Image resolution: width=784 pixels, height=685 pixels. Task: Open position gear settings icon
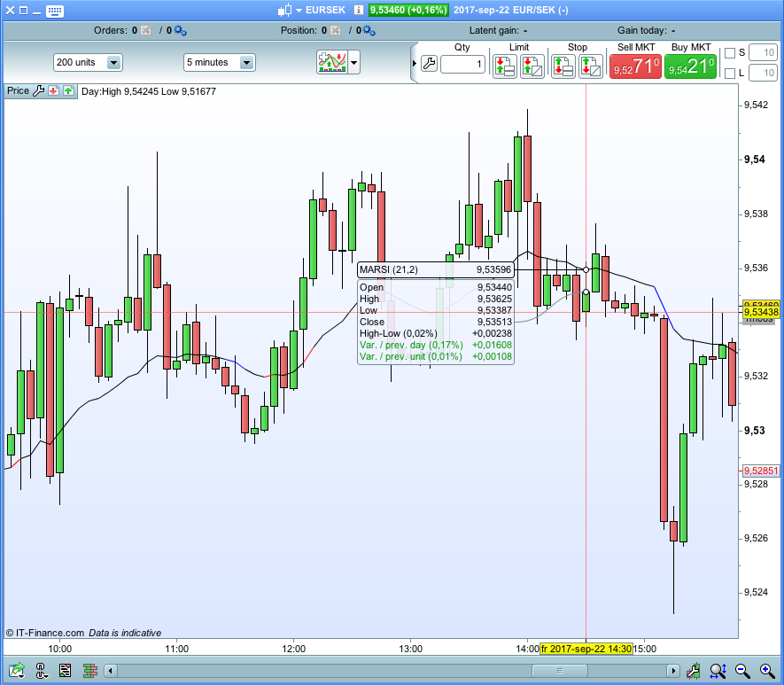pyautogui.click(x=369, y=30)
